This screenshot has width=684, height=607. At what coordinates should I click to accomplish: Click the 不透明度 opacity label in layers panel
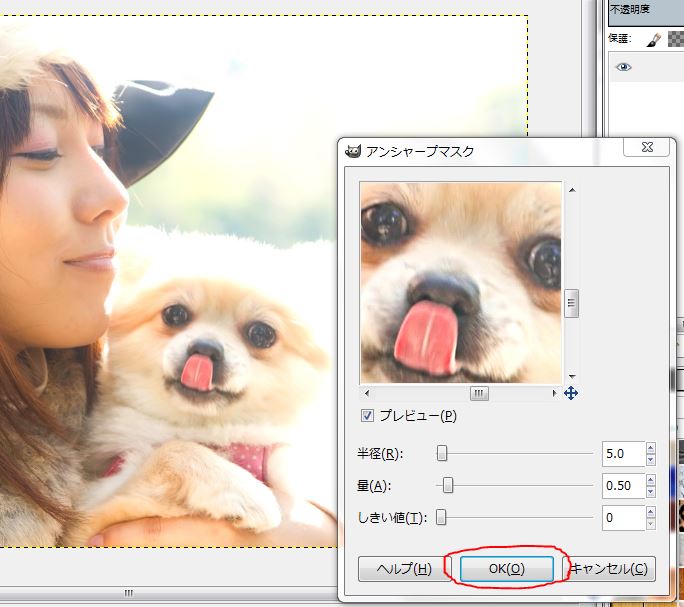[629, 9]
